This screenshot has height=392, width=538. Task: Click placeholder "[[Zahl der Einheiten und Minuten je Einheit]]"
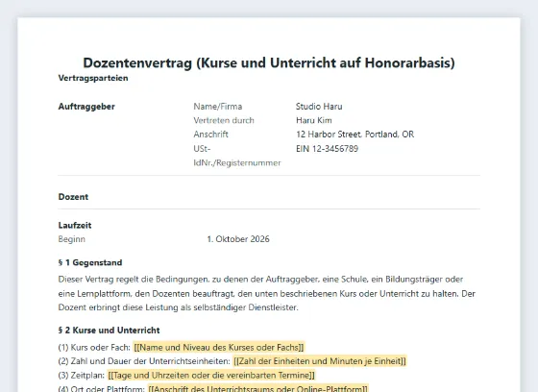(x=320, y=361)
